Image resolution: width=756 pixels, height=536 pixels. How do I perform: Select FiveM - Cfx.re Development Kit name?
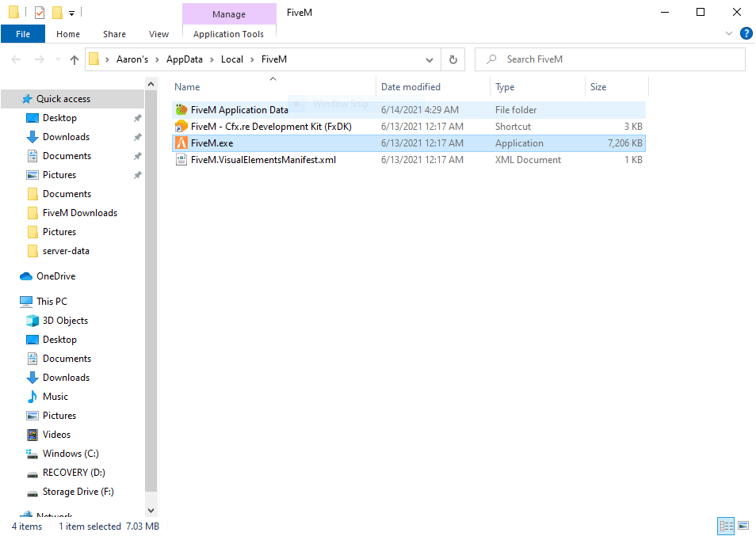(271, 127)
